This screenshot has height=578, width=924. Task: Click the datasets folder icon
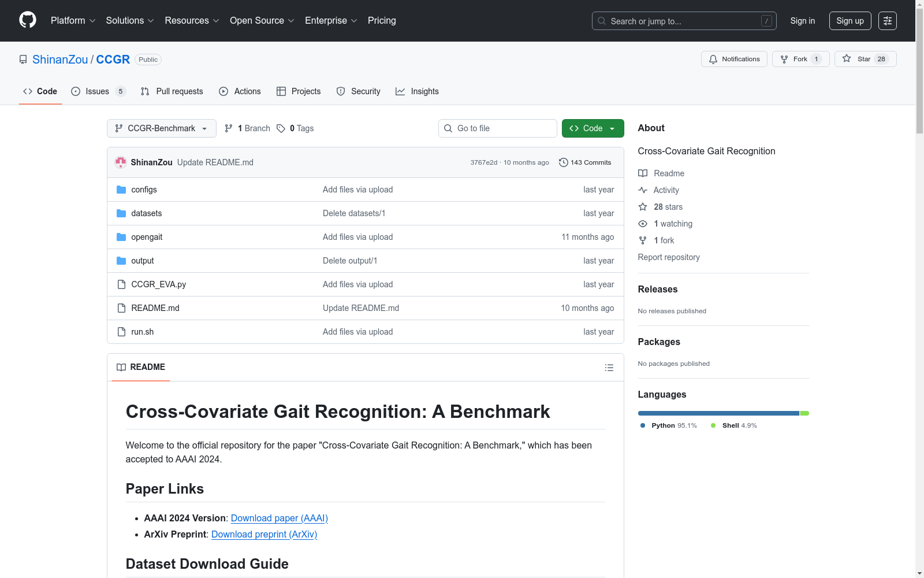point(121,213)
